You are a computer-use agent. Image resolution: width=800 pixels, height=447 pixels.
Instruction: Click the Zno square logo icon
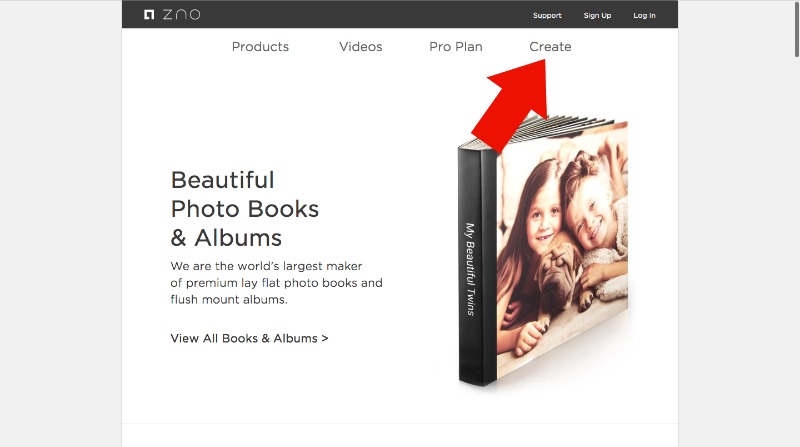(149, 14)
